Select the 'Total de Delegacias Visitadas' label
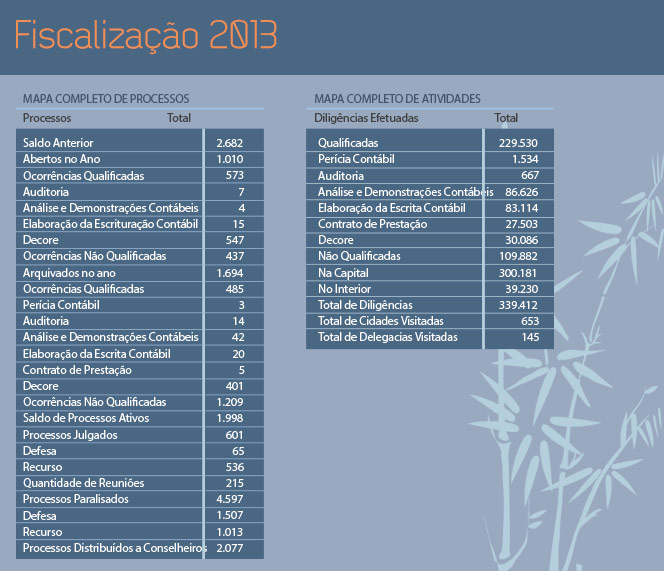Image resolution: width=664 pixels, height=571 pixels. 388,337
